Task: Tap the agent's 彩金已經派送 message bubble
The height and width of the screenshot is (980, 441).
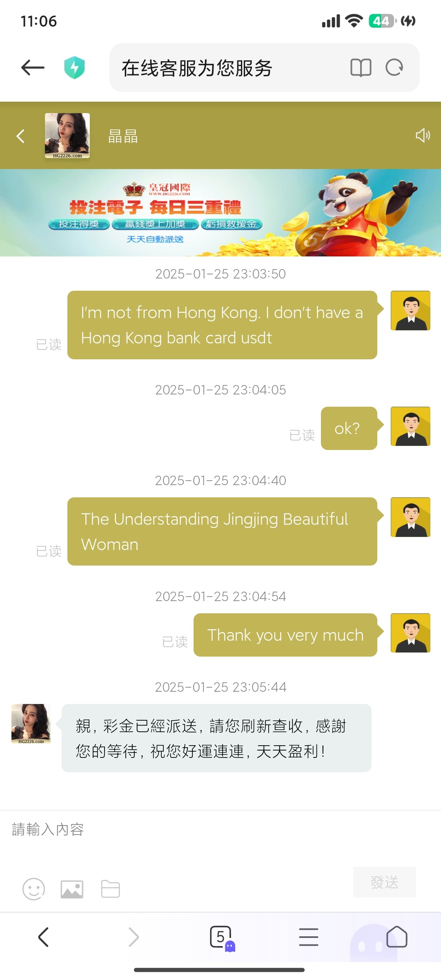Action: tap(216, 738)
